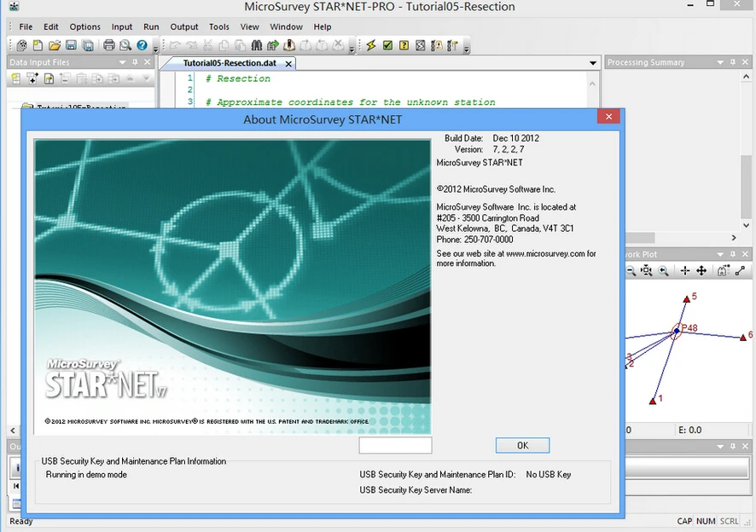Click the thin crosshair icon in Network Plot toolbar
Viewport: 756px width, 532px height.
[684, 271]
